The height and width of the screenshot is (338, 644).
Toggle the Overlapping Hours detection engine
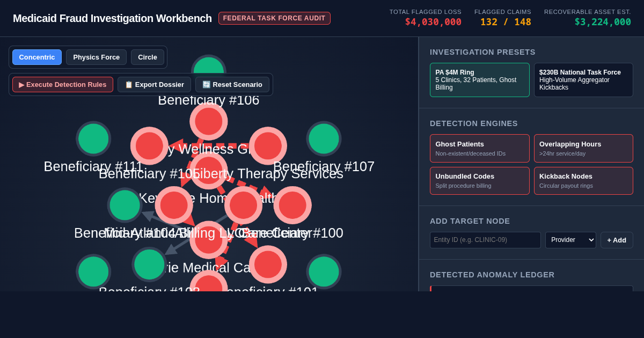(583, 148)
